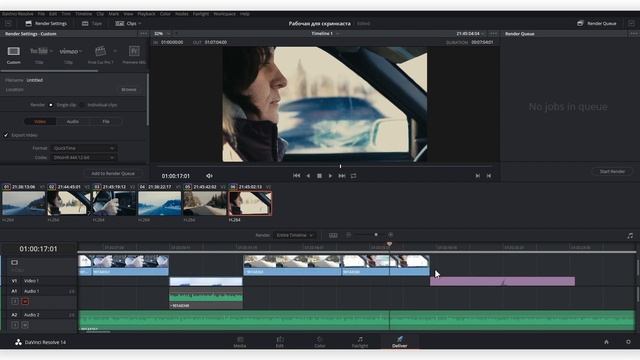Image resolution: width=640 pixels, height=360 pixels.
Task: Go to the Edit page
Action: 280,342
